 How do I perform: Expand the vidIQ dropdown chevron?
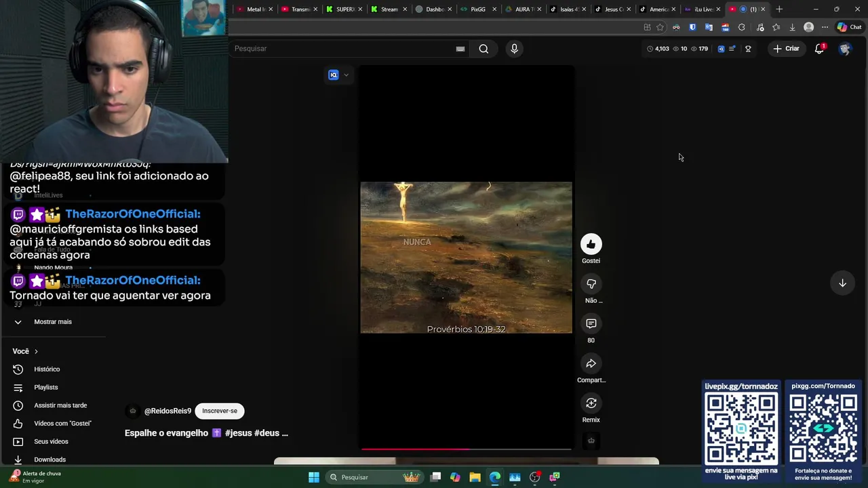point(346,75)
